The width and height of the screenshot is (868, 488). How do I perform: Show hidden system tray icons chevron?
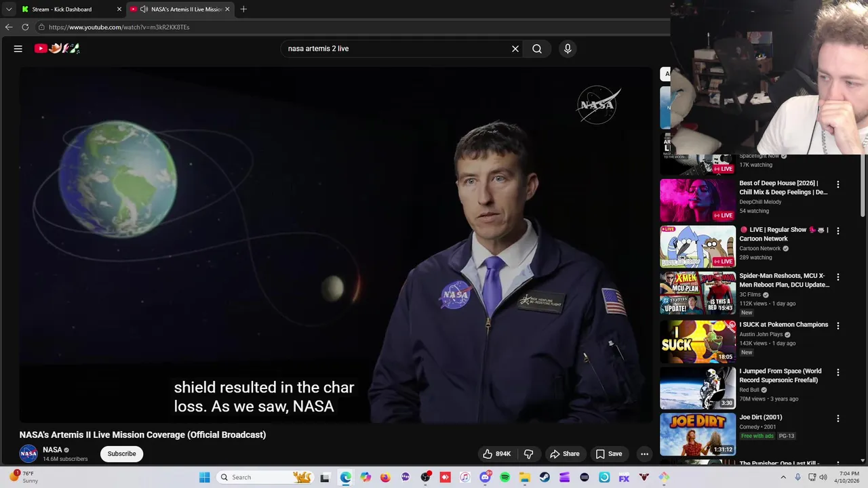pyautogui.click(x=783, y=477)
